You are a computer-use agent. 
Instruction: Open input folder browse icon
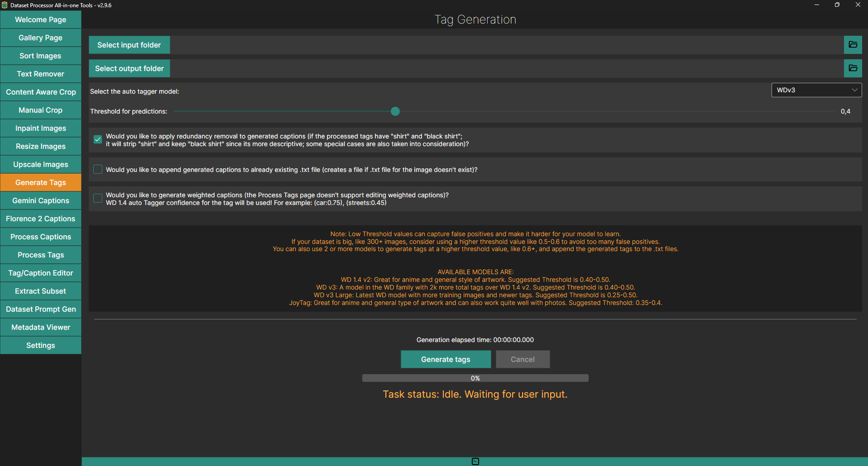(853, 45)
